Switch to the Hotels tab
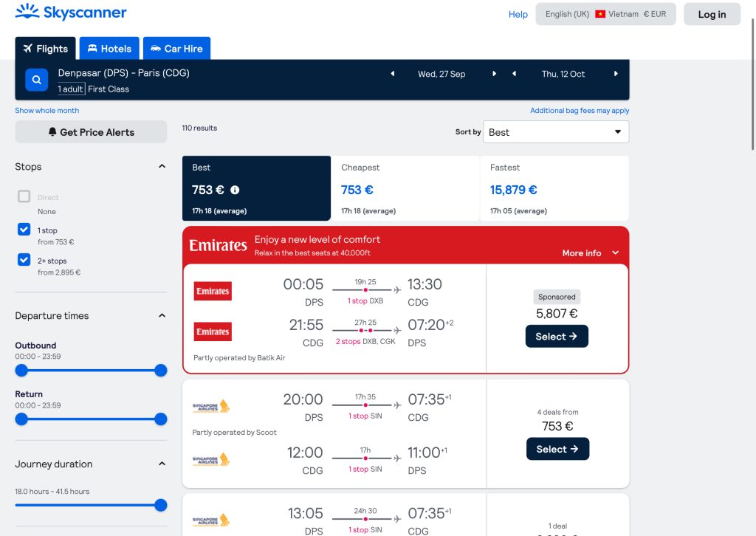 click(109, 49)
